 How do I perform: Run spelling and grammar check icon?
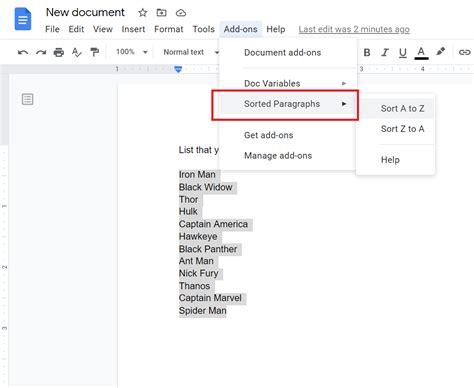(x=77, y=52)
